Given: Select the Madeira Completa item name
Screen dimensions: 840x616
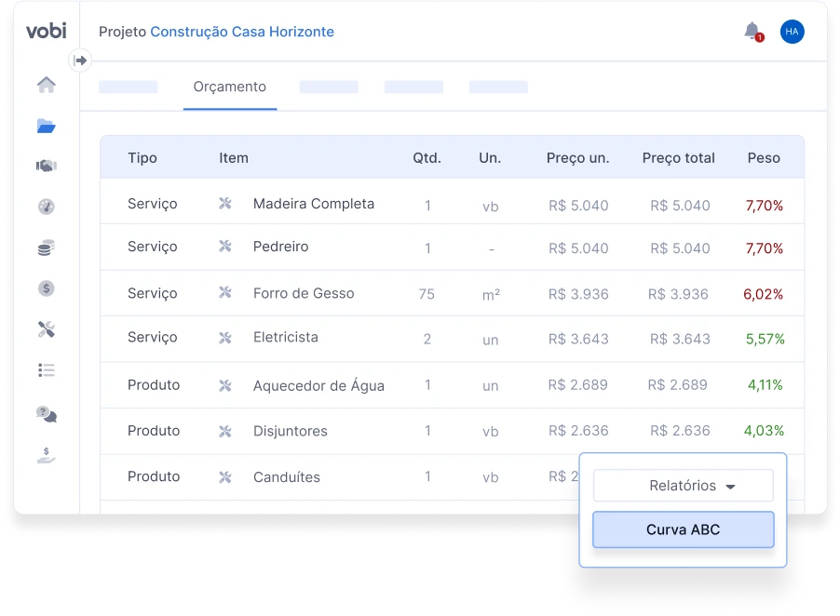Looking at the screenshot, I should click(314, 204).
